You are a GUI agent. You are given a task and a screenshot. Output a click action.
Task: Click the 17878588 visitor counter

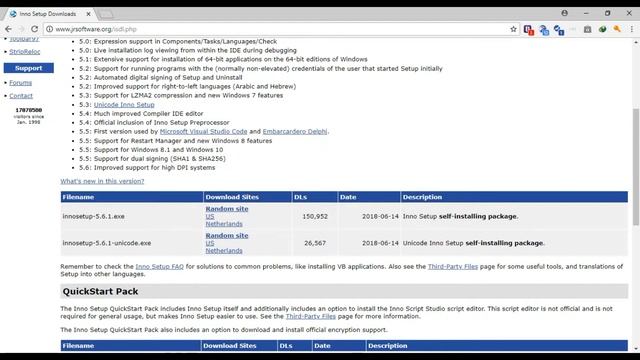[x=29, y=110]
